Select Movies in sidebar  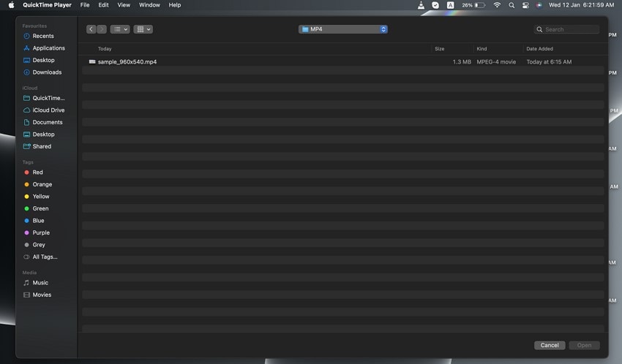pyautogui.click(x=42, y=295)
